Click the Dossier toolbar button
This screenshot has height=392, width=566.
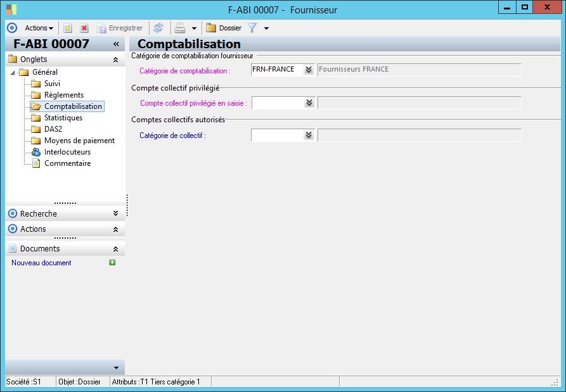(x=224, y=28)
